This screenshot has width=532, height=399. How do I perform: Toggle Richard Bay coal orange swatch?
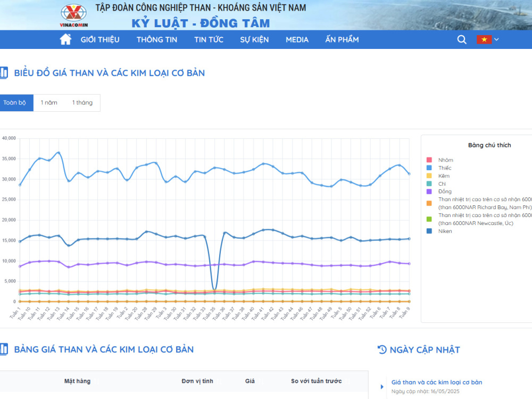click(x=429, y=203)
